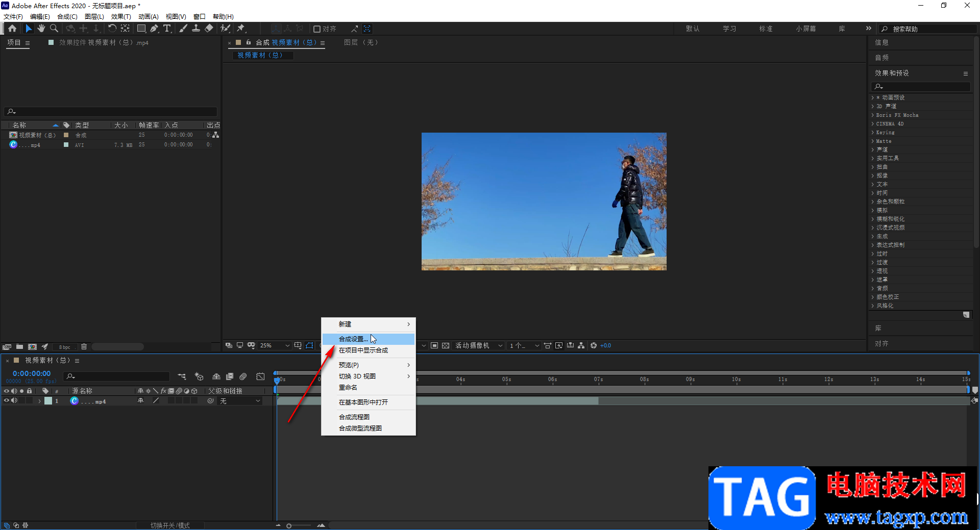Click the layer label color swatch for mp4

click(x=48, y=401)
